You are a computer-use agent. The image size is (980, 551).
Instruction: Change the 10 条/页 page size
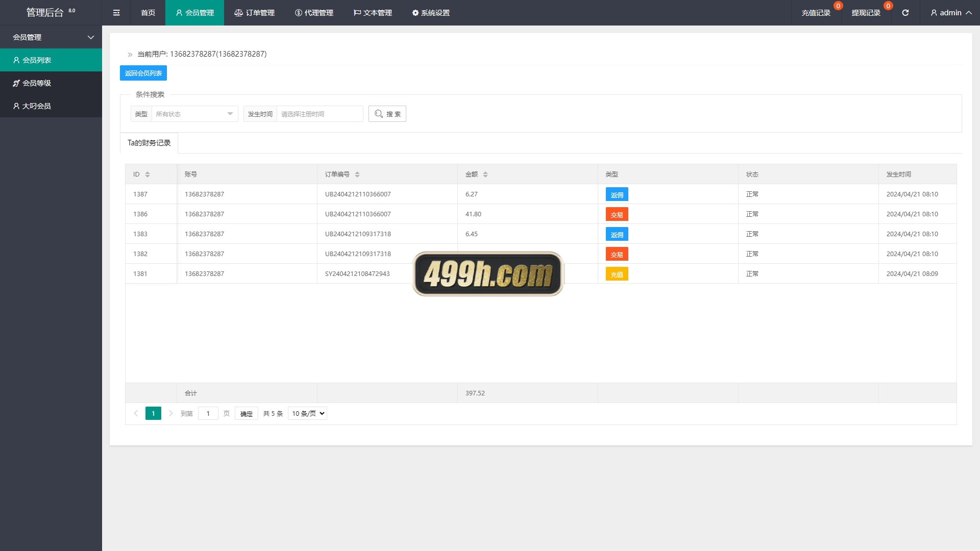tap(307, 413)
